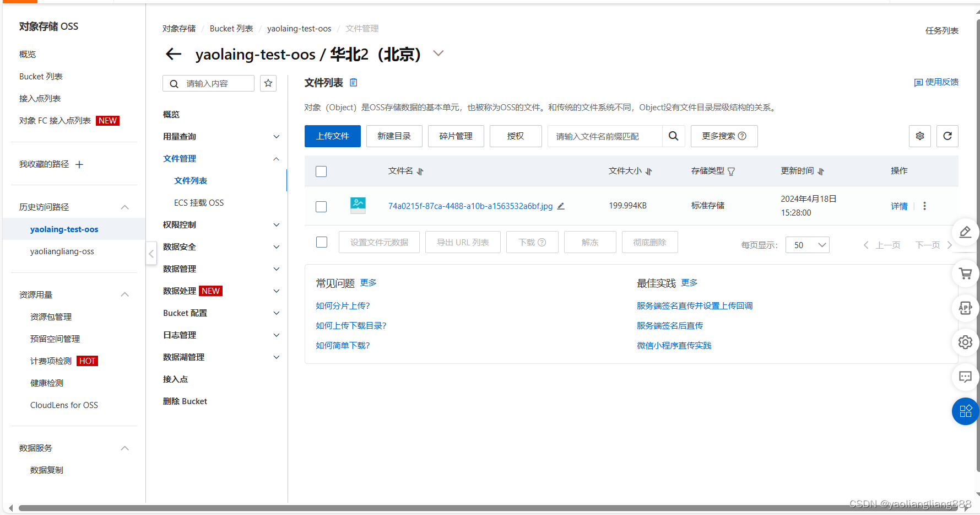The image size is (980, 515).
Task: Open the 删除 Bucket menu item
Action: click(x=185, y=401)
